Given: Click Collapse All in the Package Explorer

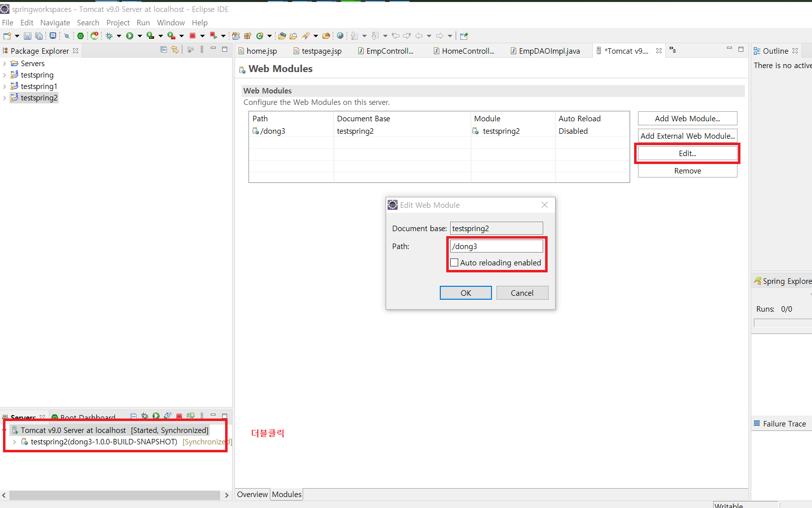Looking at the screenshot, I should [x=163, y=49].
